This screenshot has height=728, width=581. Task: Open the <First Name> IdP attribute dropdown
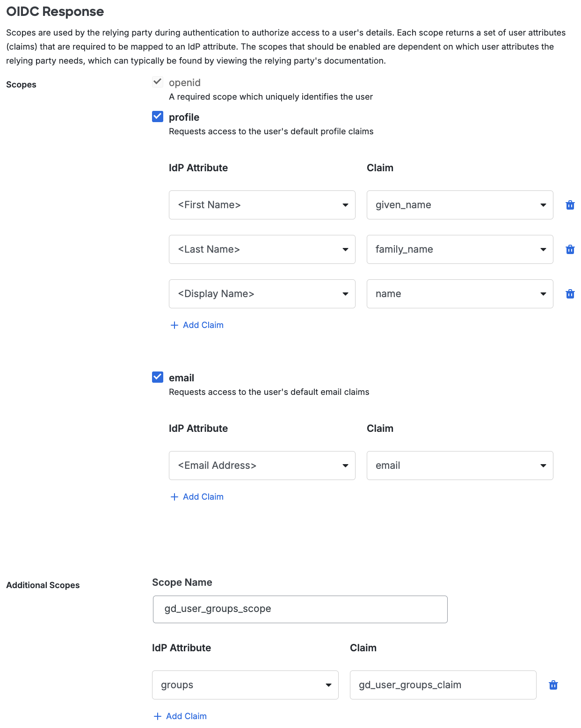(x=346, y=204)
